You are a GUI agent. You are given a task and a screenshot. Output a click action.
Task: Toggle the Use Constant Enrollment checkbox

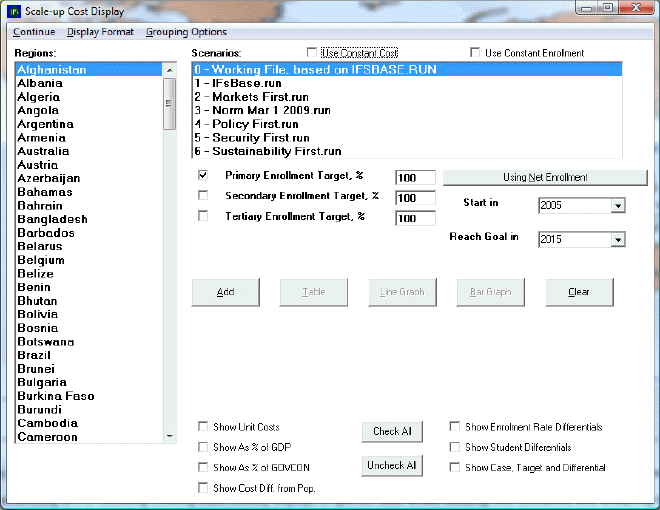(x=476, y=53)
